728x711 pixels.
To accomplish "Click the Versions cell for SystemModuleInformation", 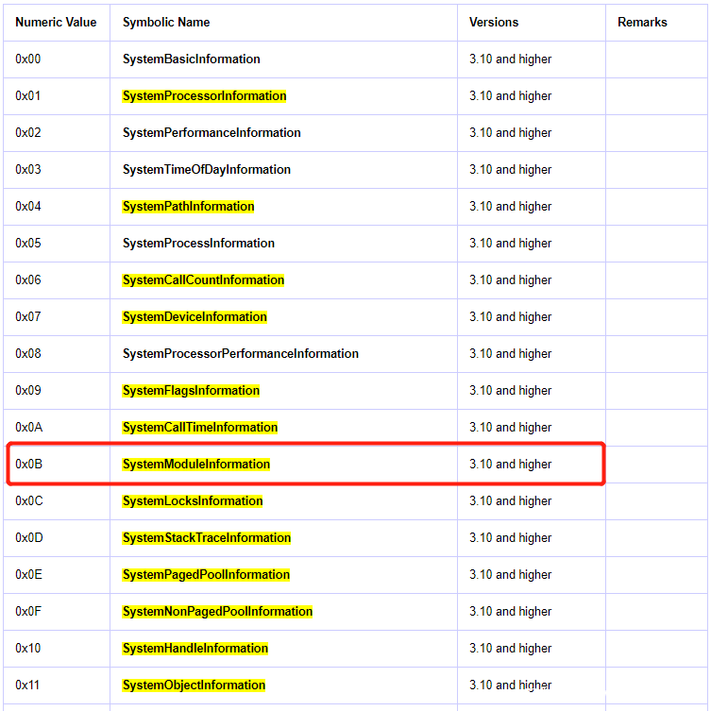I will pos(510,464).
